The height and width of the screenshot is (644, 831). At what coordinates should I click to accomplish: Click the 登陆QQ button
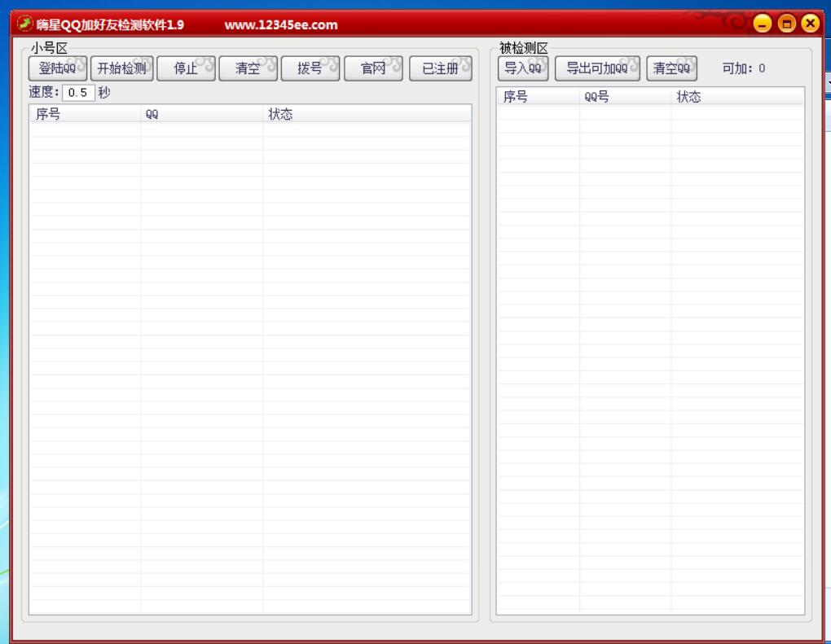58,68
